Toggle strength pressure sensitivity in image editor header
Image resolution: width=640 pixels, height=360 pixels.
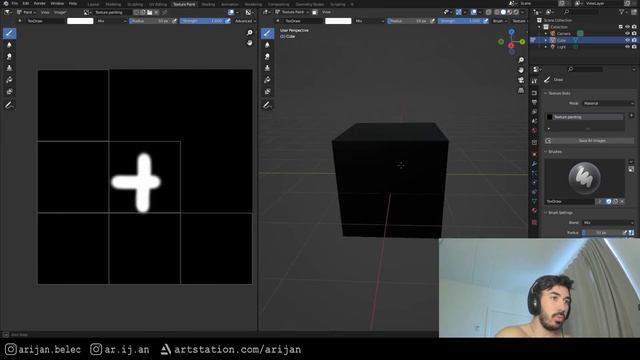coord(228,21)
